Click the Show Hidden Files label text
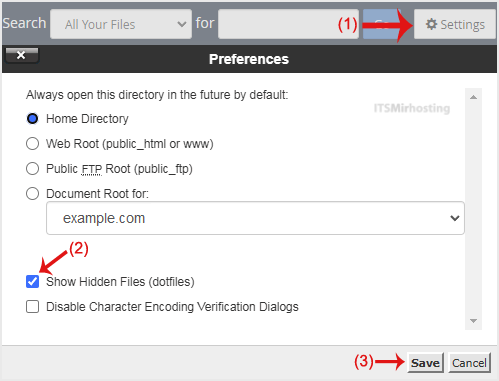Screen dimensions: 499x381 (x=120, y=282)
